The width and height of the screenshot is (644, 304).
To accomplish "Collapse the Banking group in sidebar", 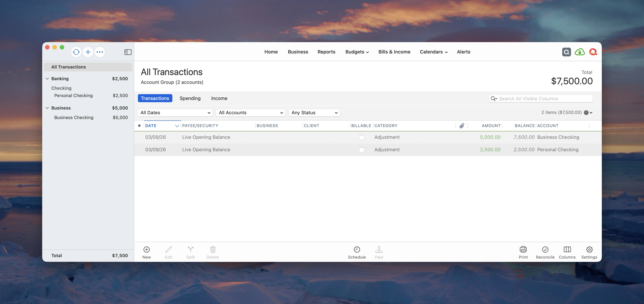I will click(47, 79).
